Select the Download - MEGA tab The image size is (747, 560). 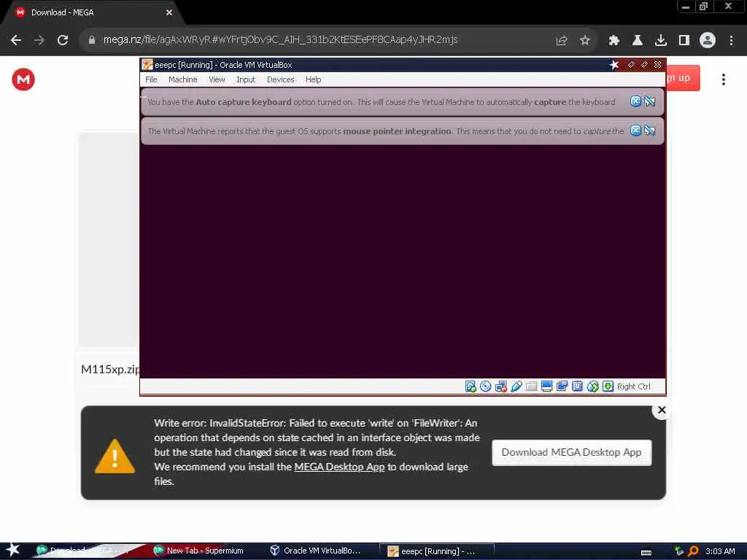pyautogui.click(x=93, y=12)
